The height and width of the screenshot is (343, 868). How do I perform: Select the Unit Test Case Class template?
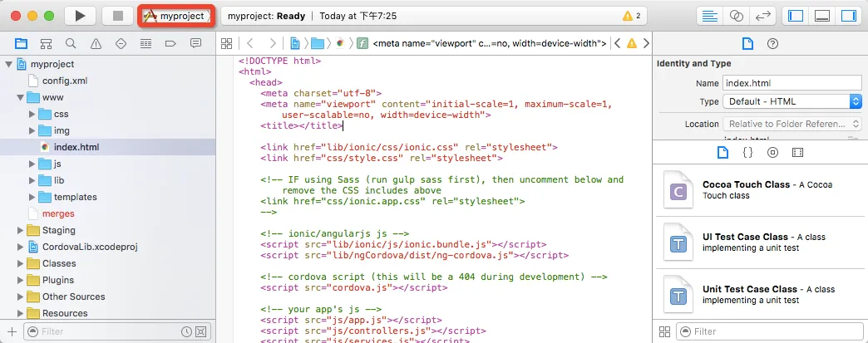[x=760, y=294]
